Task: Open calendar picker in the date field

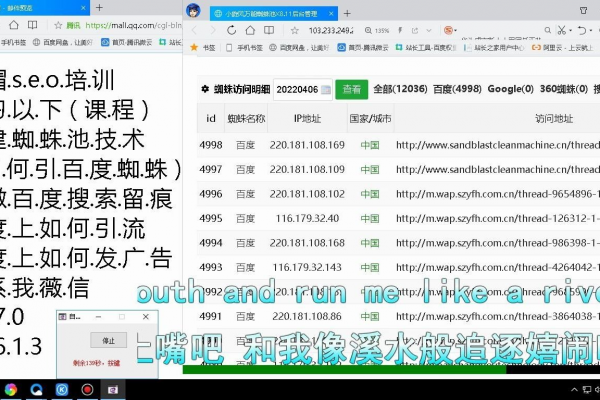Action: point(325,89)
